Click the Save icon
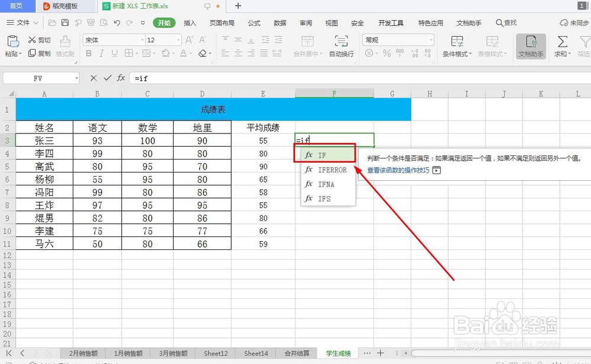Screen dimensions: 591x364 [65, 22]
